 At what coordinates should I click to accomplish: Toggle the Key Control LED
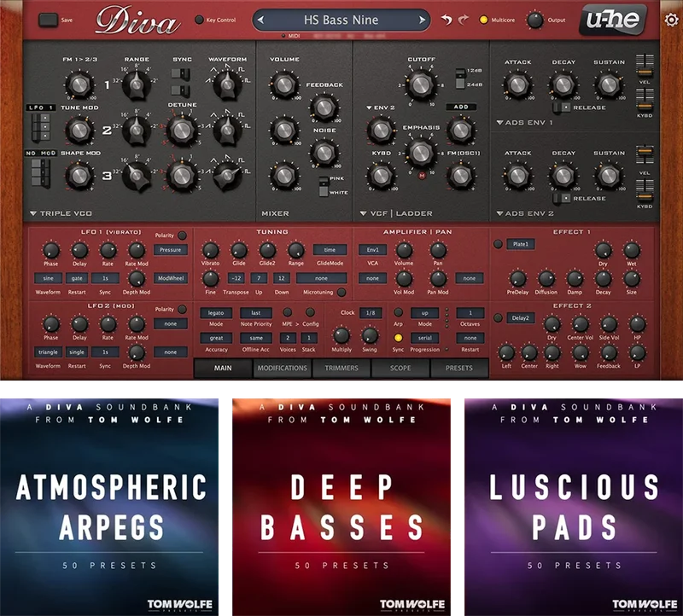pos(199,20)
